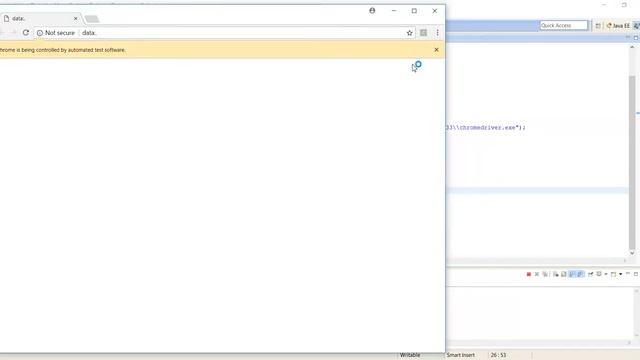Select the 'data:' browser tab
This screenshot has height=360, width=640.
(x=40, y=18)
